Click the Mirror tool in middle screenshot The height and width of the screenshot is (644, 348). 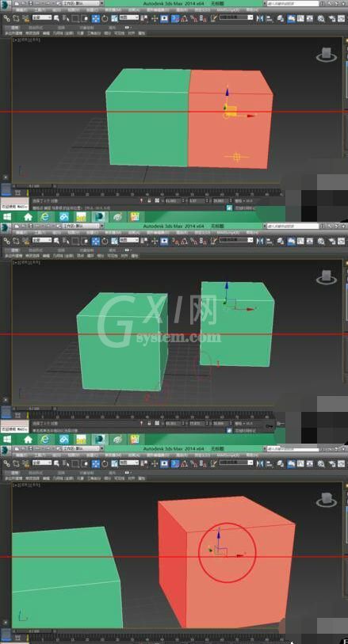[260, 241]
